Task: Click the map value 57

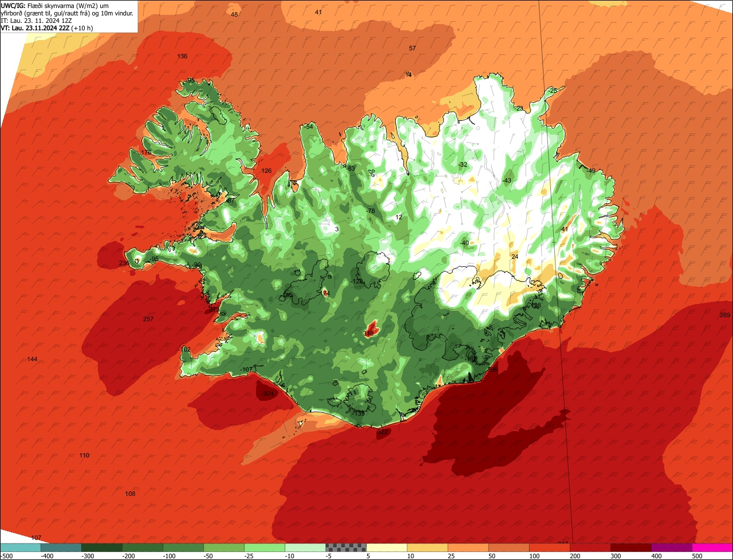Action: point(412,48)
